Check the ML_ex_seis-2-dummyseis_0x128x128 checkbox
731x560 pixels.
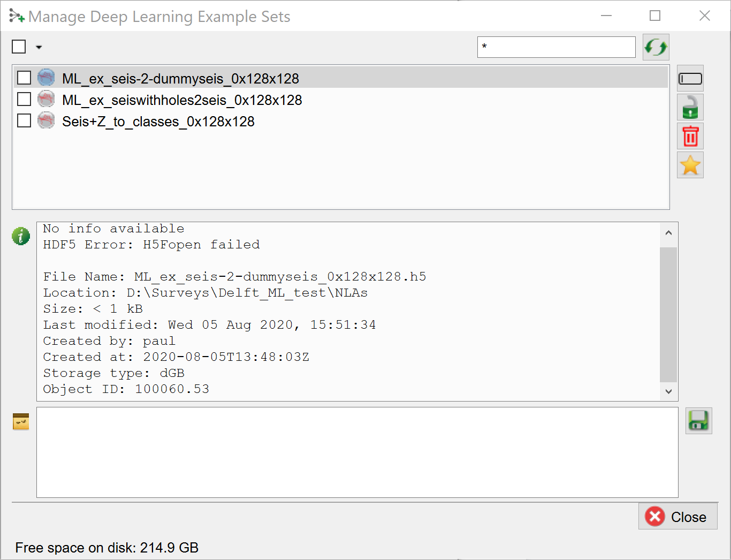pyautogui.click(x=24, y=78)
